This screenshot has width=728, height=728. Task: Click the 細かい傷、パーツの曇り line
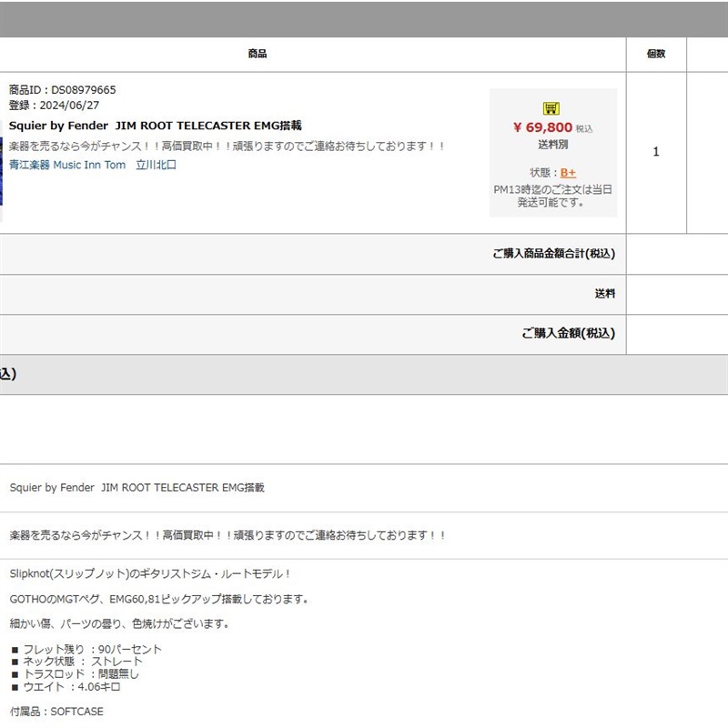point(119,623)
